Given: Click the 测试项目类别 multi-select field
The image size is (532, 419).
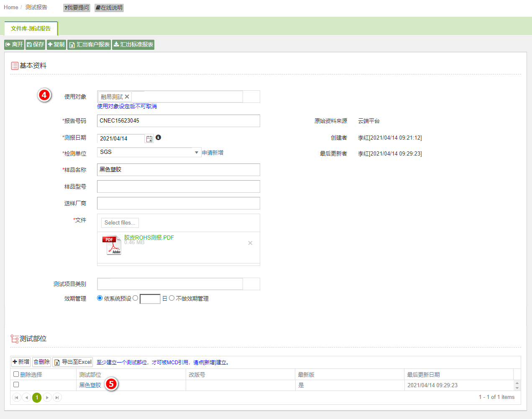Looking at the screenshot, I should [x=179, y=284].
